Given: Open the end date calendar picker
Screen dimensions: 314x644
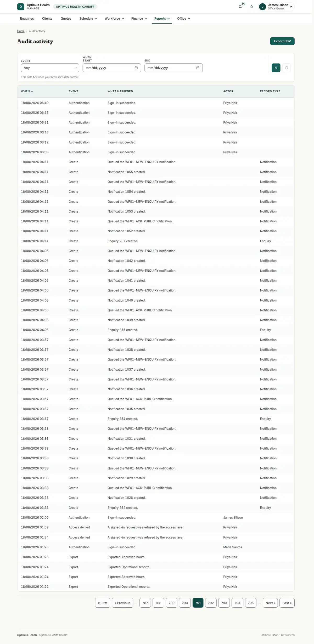Looking at the screenshot, I should click(x=198, y=68).
